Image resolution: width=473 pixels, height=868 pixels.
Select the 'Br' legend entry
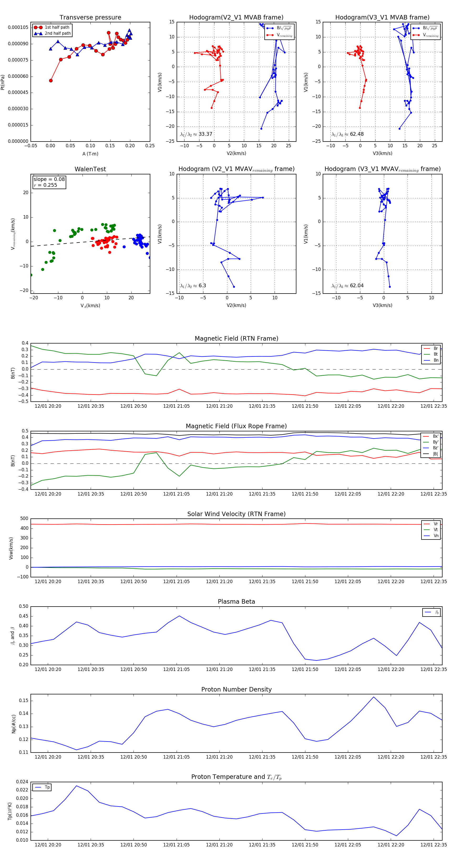[x=431, y=349]
